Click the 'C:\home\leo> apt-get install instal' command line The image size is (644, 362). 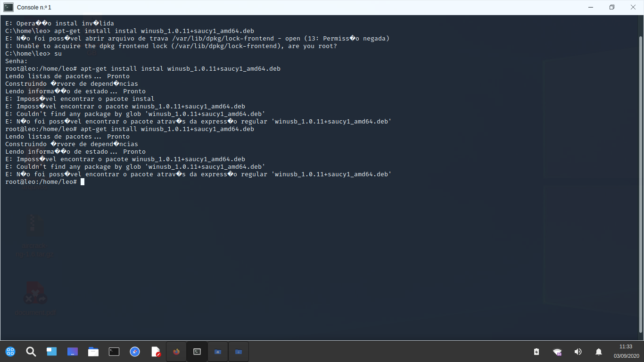click(130, 31)
